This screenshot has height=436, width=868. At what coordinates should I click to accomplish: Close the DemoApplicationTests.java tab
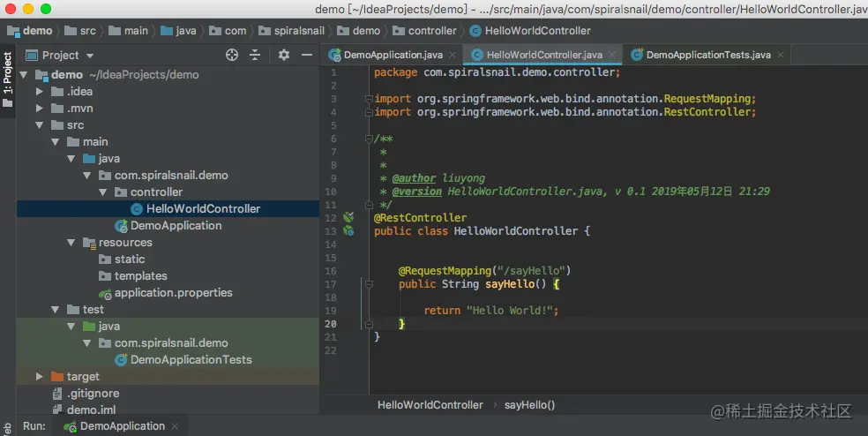[781, 55]
